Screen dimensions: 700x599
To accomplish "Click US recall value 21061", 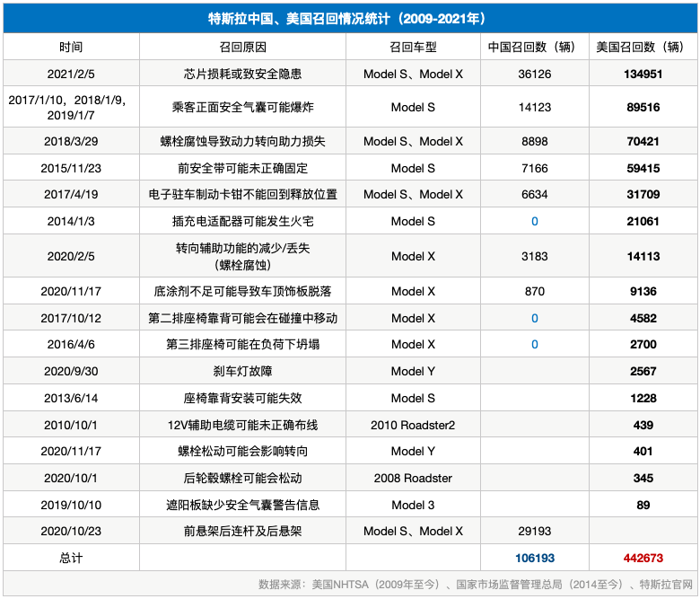I will (643, 221).
